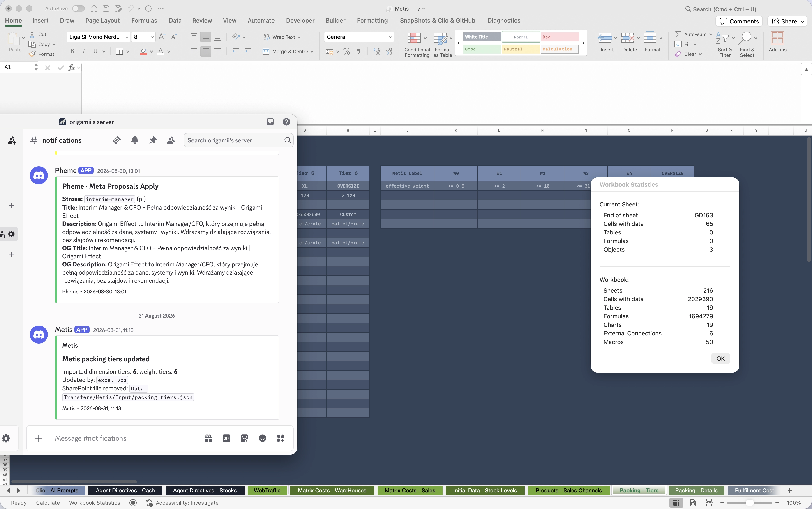Viewport: 812px width, 509px height.
Task: Expand the font name dropdown
Action: (x=127, y=37)
